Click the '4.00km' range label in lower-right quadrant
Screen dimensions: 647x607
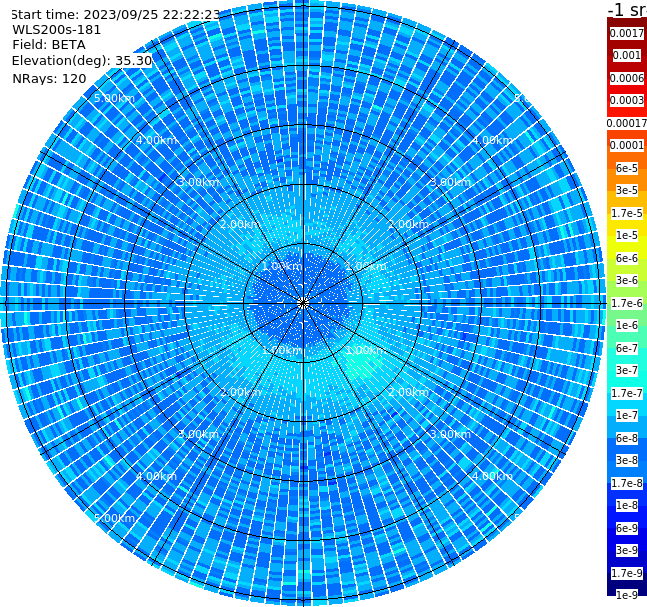pyautogui.click(x=492, y=476)
